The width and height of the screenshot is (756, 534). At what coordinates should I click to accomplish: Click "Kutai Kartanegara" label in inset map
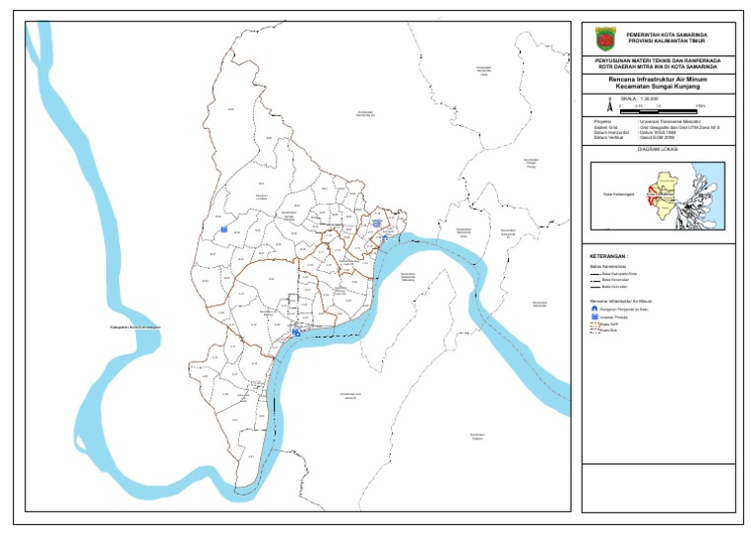pos(619,194)
